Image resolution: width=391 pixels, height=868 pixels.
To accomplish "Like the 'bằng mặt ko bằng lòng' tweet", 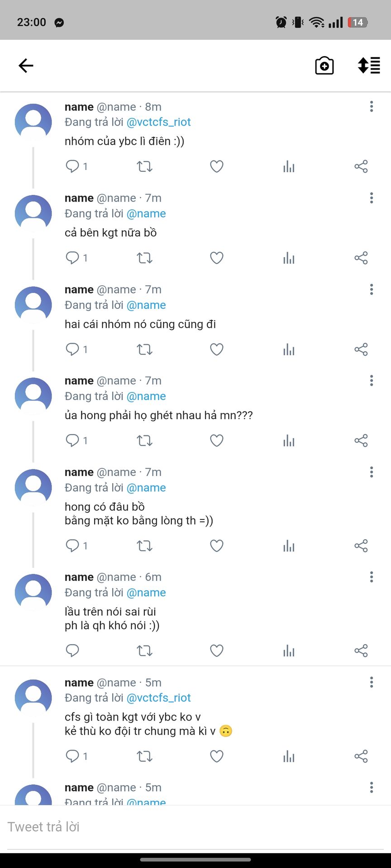I will click(x=217, y=546).
